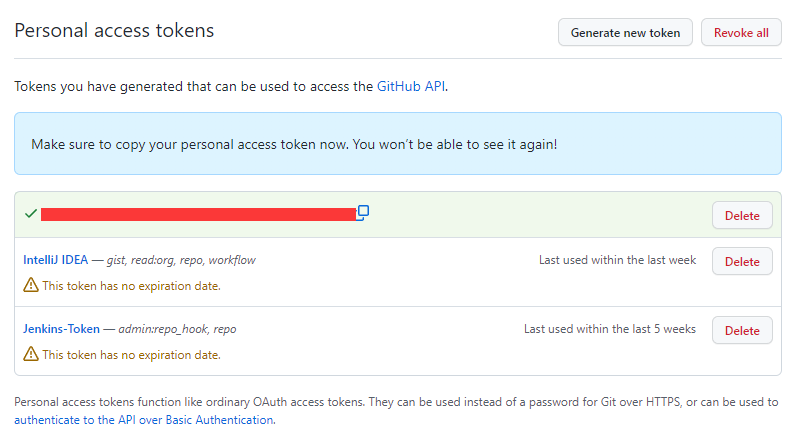Remove the Jenkins-Token with its Delete button
The height and width of the screenshot is (437, 803).
tap(742, 330)
